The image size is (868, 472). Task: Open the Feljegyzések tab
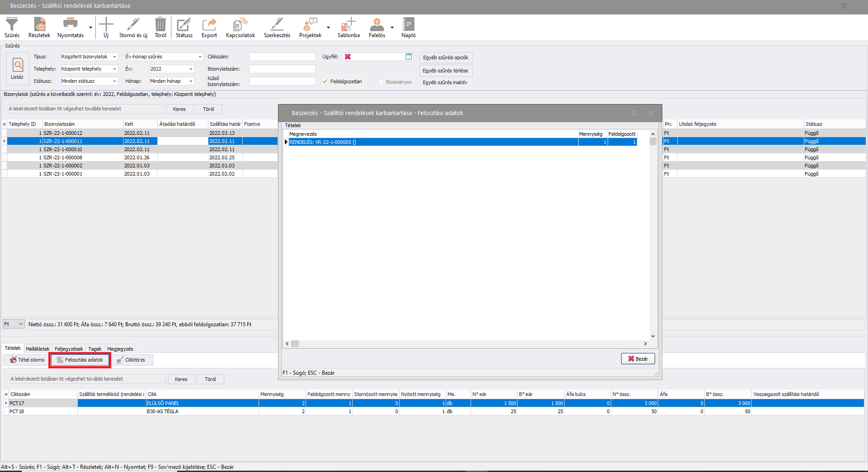(69, 349)
